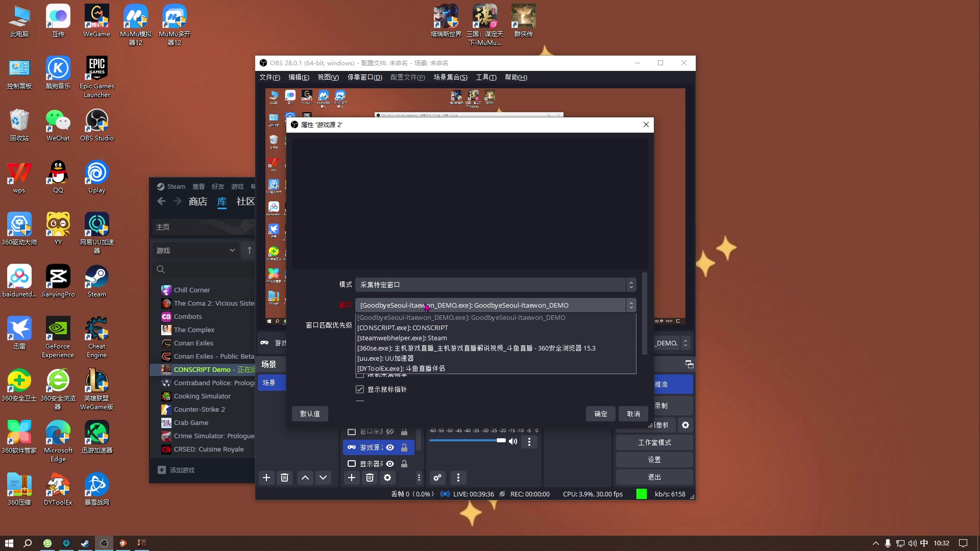
Task: Click the 退出 exit button
Action: pyautogui.click(x=654, y=477)
